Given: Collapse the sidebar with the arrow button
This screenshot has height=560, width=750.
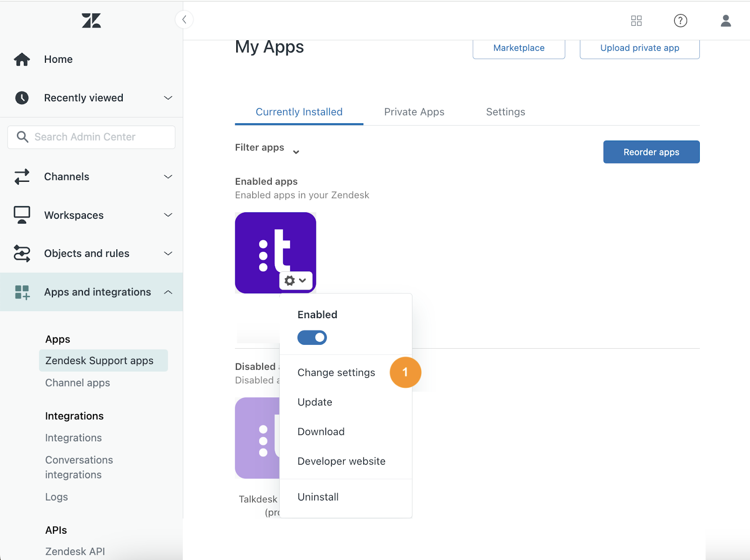Looking at the screenshot, I should (x=184, y=20).
